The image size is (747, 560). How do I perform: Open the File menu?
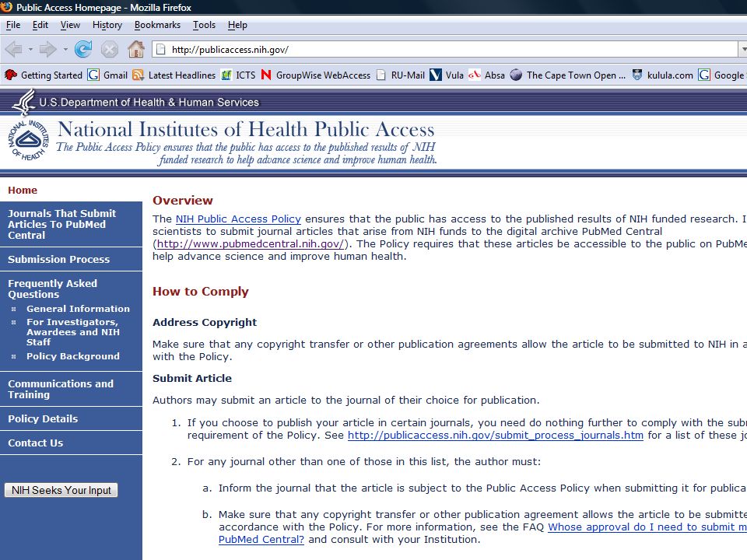[13, 25]
